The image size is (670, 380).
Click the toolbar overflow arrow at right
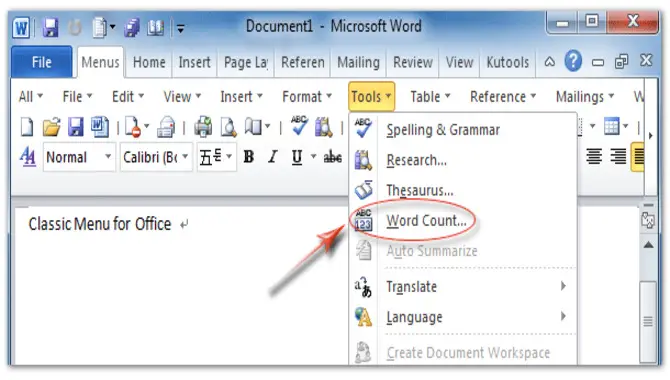tap(650, 136)
